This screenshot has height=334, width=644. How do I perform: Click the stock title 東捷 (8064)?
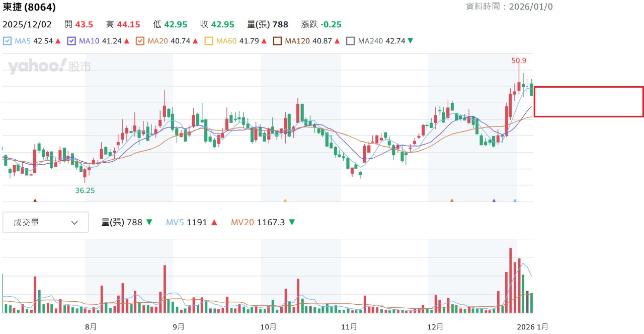pyautogui.click(x=29, y=7)
